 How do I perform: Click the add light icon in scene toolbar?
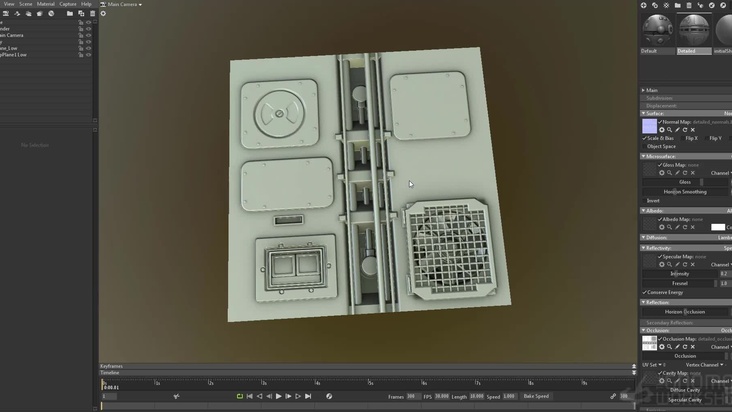(x=17, y=14)
